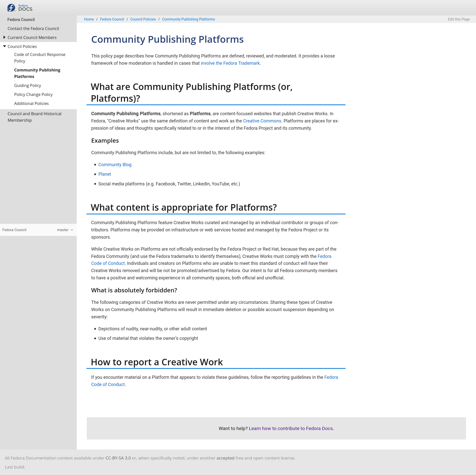Open the master version dropdown
The width and height of the screenshot is (476, 475).
click(65, 230)
